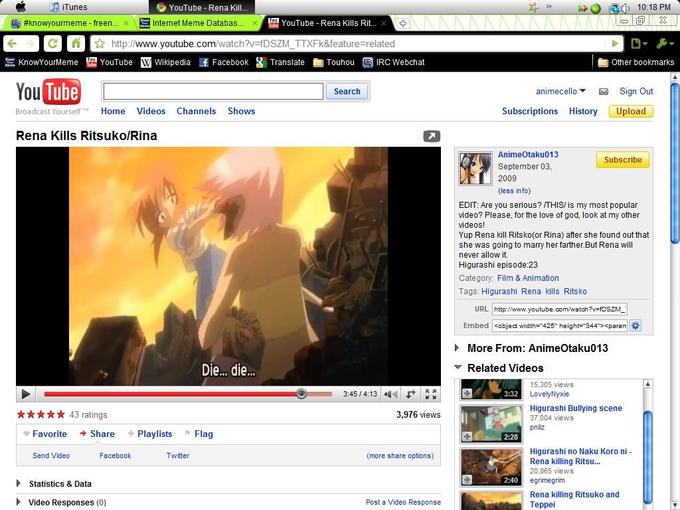Open the Other bookmarks folder
This screenshot has height=510, width=680.
[x=636, y=62]
